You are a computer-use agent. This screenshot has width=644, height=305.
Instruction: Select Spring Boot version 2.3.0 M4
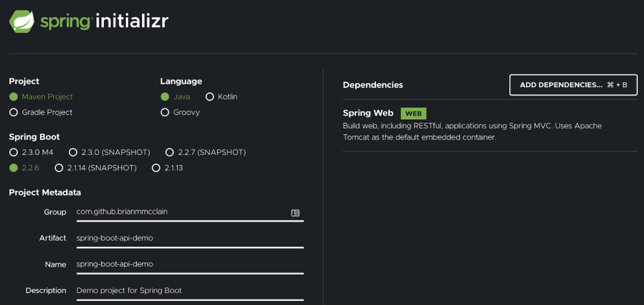click(x=14, y=152)
